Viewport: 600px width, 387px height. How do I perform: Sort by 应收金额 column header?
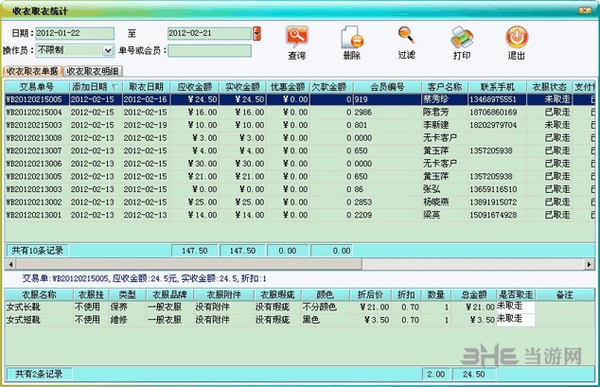point(194,87)
